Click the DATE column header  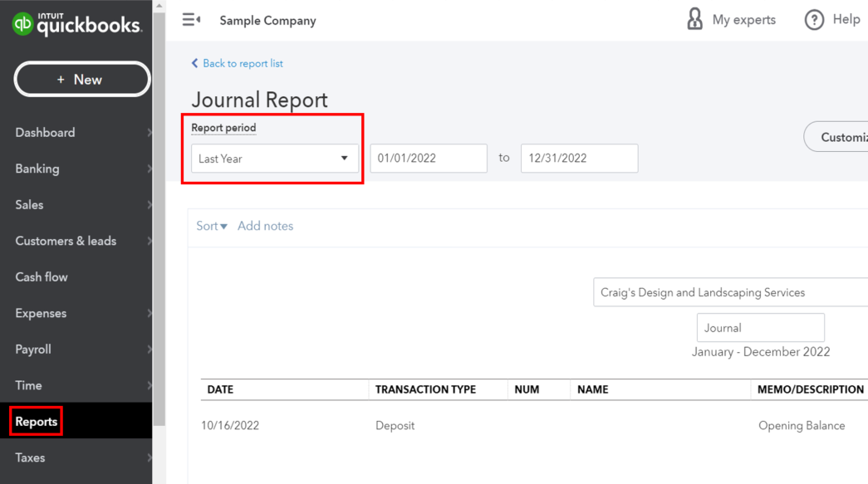(x=220, y=389)
